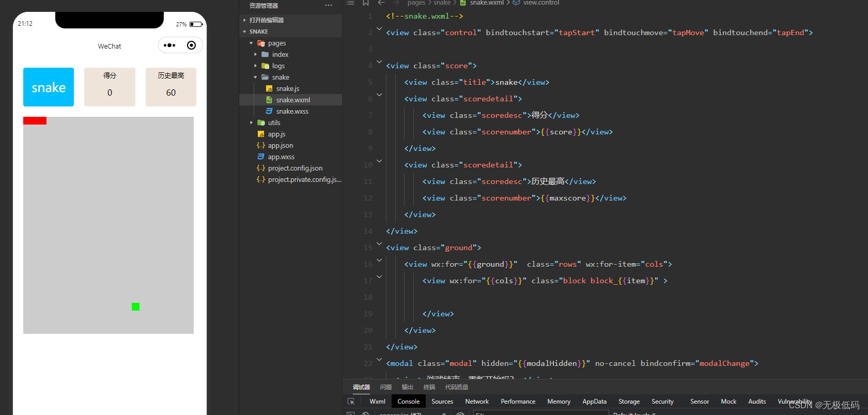The width and height of the screenshot is (868, 415).
Task: Open snake.wxml in the file tree
Action: [290, 100]
